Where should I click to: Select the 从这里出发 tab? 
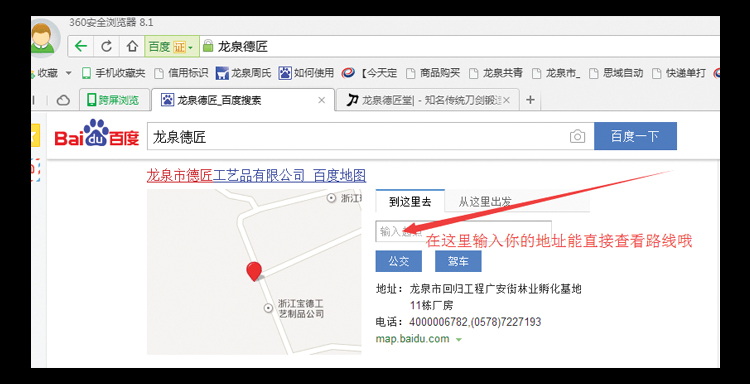(x=485, y=201)
